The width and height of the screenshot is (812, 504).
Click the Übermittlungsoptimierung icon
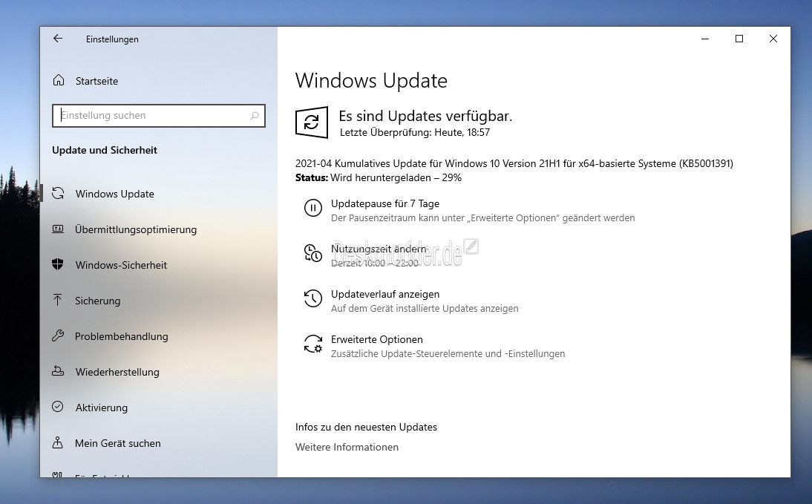(58, 229)
